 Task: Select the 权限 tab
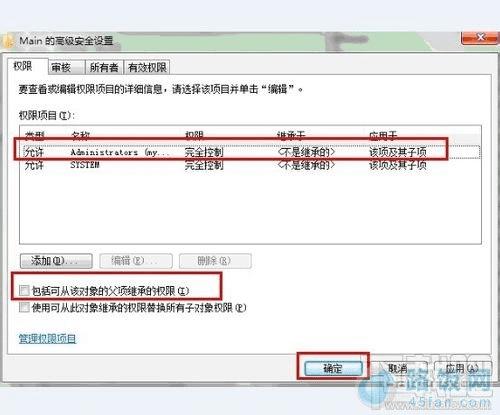23,66
